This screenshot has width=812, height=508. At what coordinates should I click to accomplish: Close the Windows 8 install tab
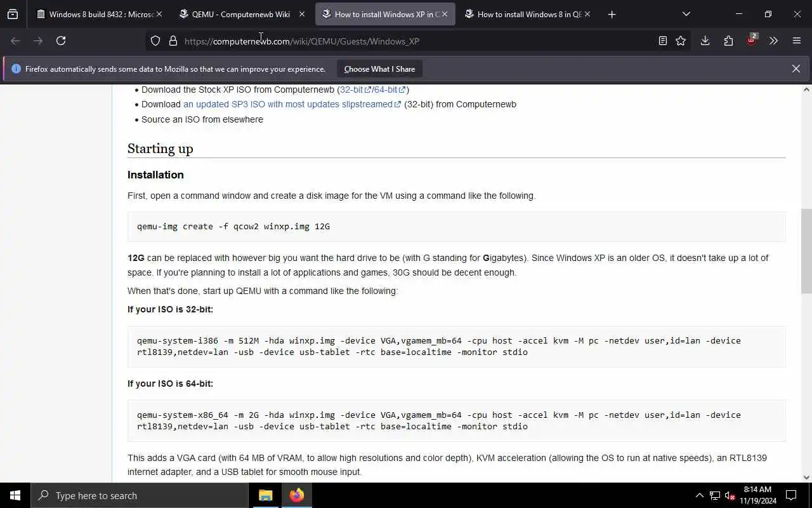[x=587, y=14]
